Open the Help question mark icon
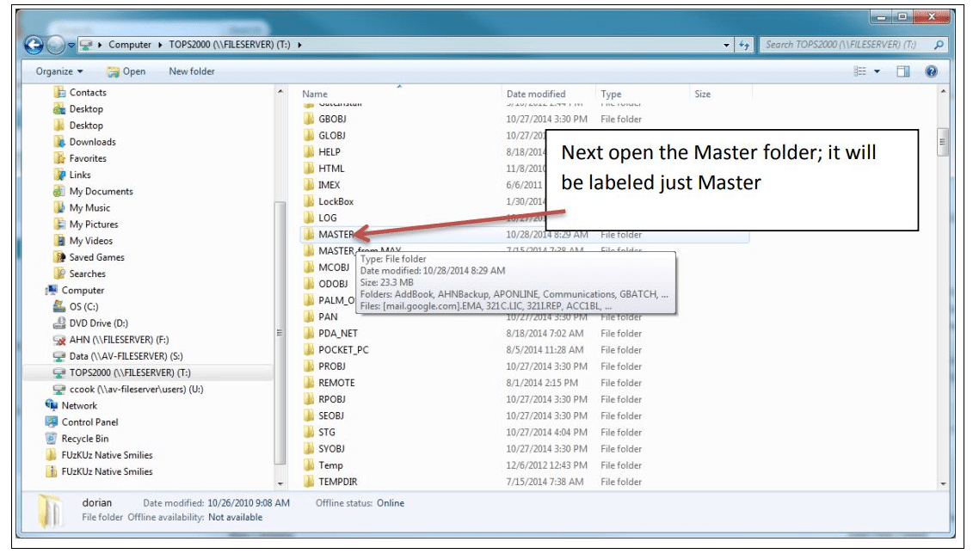 click(931, 71)
